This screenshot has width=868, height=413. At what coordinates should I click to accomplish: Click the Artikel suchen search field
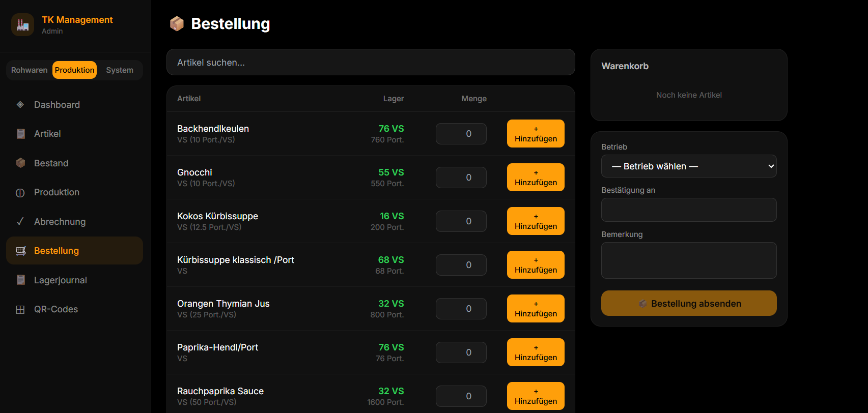coord(371,62)
